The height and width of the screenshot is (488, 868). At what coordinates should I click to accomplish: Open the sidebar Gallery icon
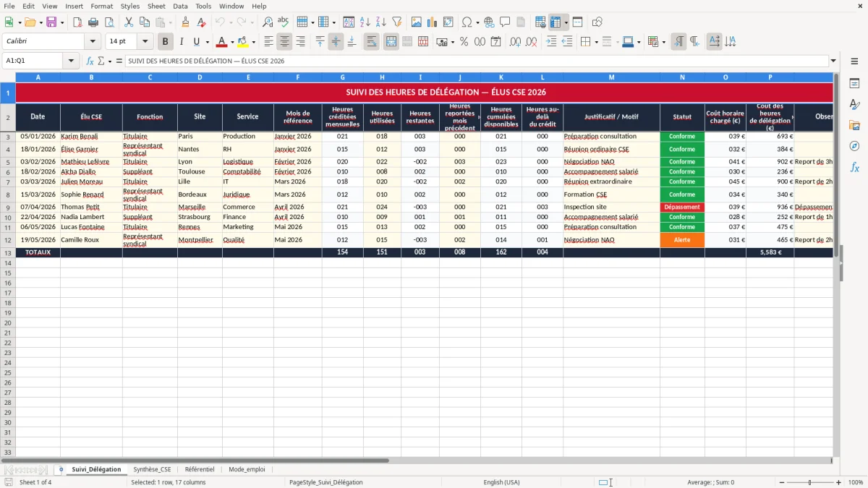coord(854,125)
